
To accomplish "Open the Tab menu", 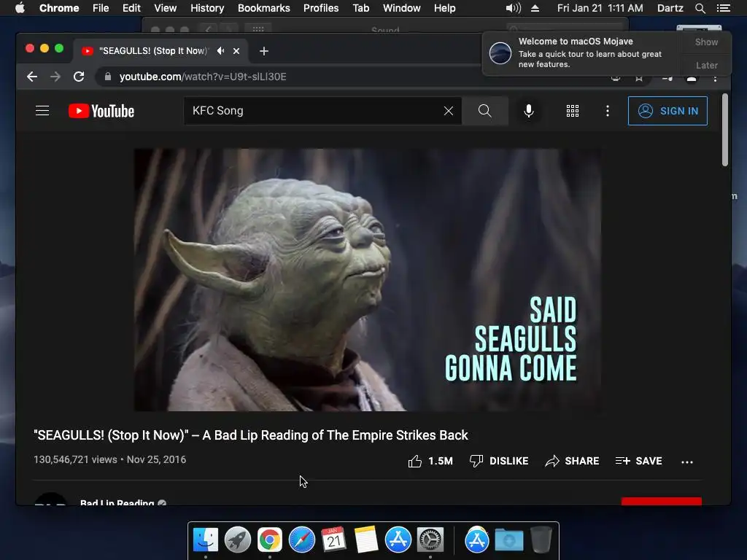I will [360, 8].
